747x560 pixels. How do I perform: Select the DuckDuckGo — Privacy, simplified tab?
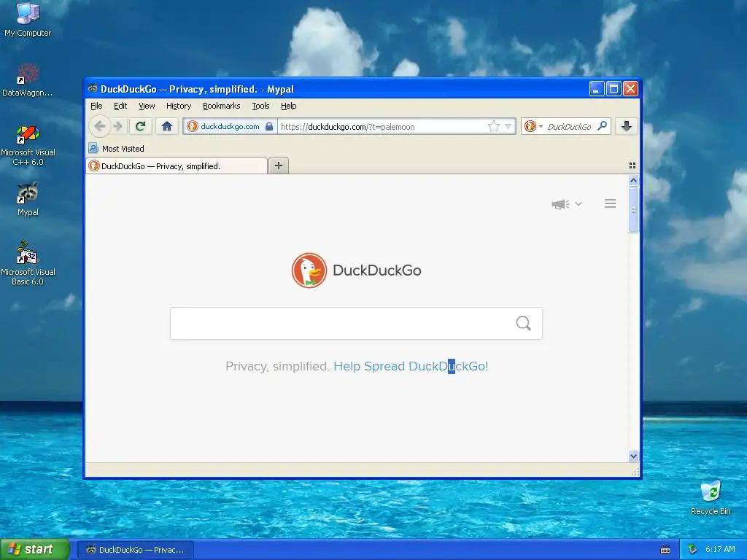point(177,166)
